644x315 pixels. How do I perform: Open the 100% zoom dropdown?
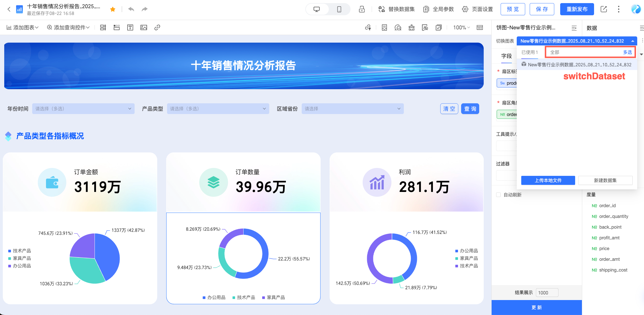pos(461,27)
